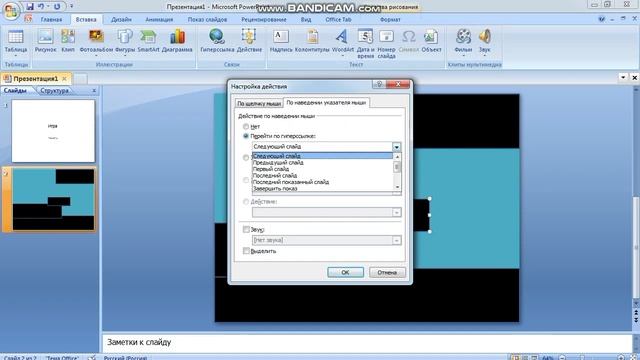Click the Заметки к слайду notes field
The width and height of the screenshot is (640, 360).
point(367,342)
